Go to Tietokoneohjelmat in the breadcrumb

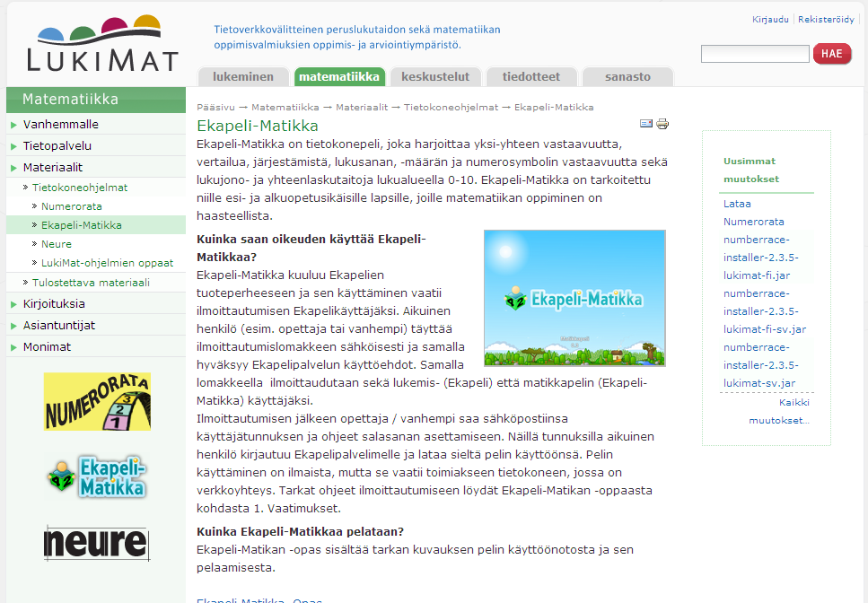pyautogui.click(x=452, y=108)
